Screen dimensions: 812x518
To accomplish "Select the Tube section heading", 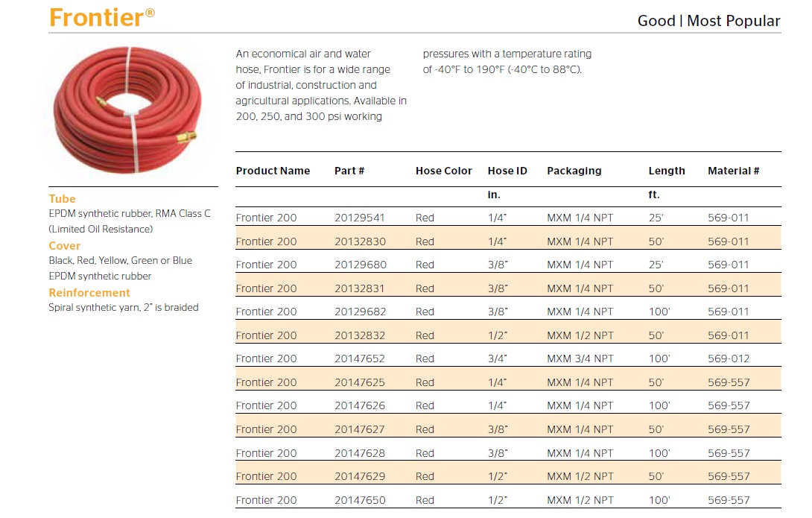I will pyautogui.click(x=62, y=199).
